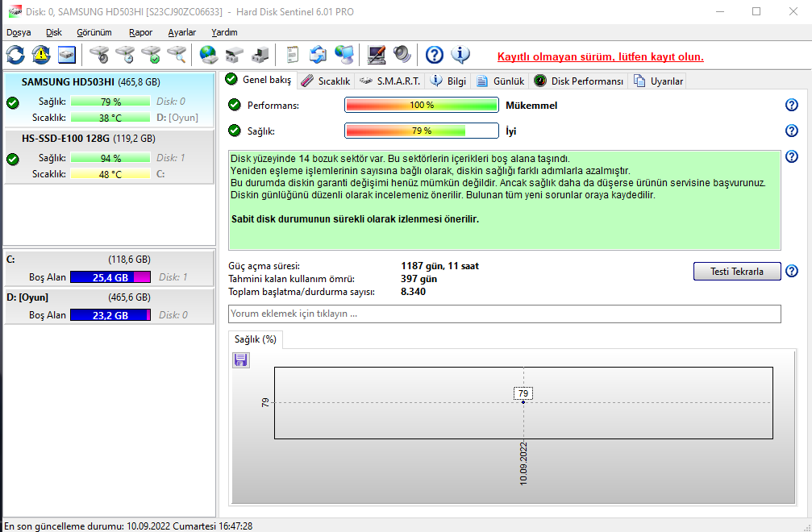Click the C: free space 25,4 GB bar

[x=110, y=276]
